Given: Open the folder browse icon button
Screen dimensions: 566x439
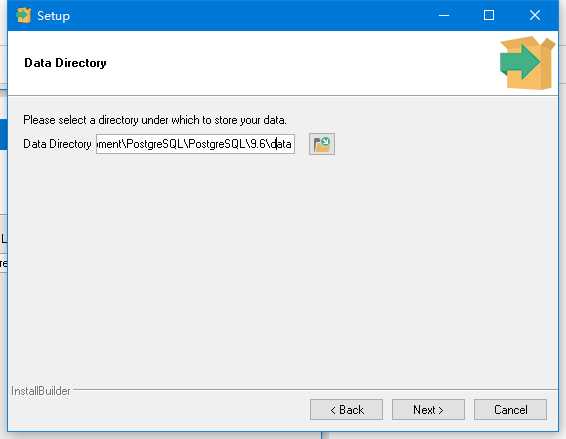Looking at the screenshot, I should 322,144.
